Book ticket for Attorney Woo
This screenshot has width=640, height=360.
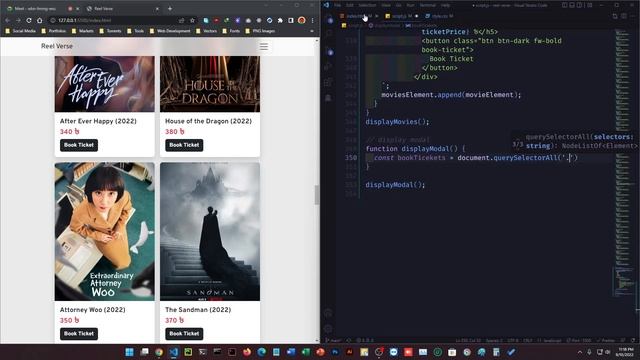(x=79, y=333)
